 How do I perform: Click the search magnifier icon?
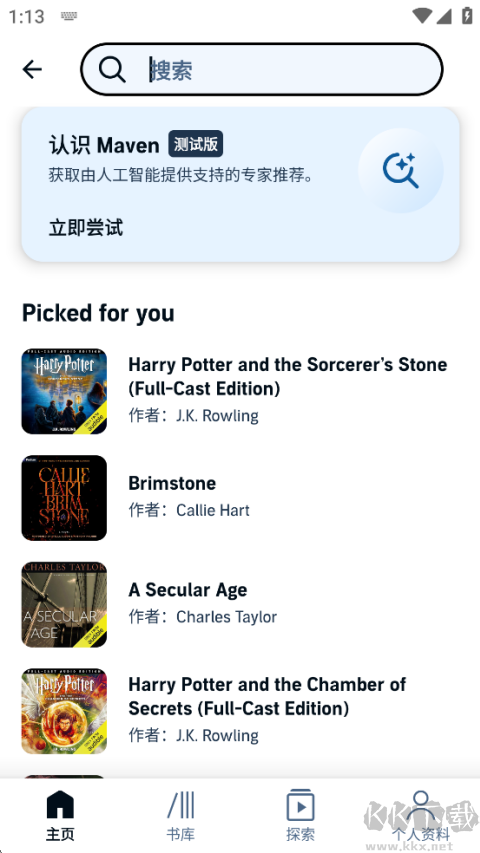pos(112,70)
